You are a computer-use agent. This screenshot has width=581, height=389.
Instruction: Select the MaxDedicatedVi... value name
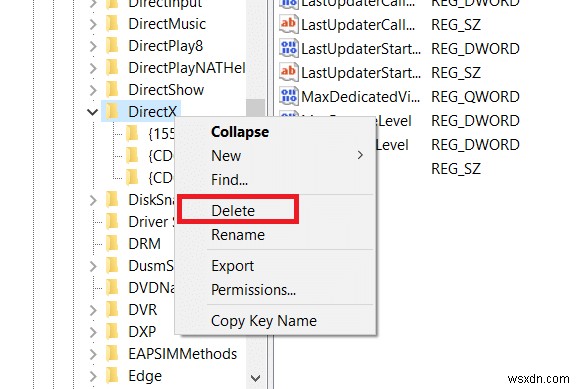coord(361,97)
